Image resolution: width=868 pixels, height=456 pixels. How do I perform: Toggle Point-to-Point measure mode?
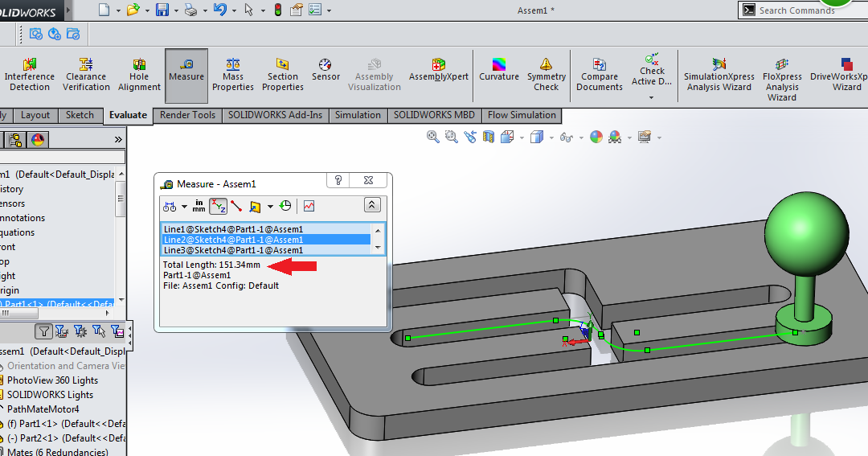[236, 206]
